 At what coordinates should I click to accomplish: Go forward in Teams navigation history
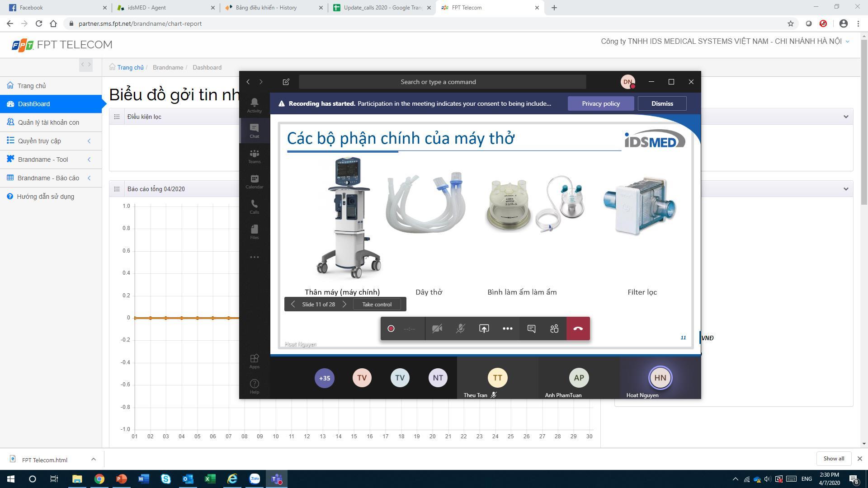(261, 82)
